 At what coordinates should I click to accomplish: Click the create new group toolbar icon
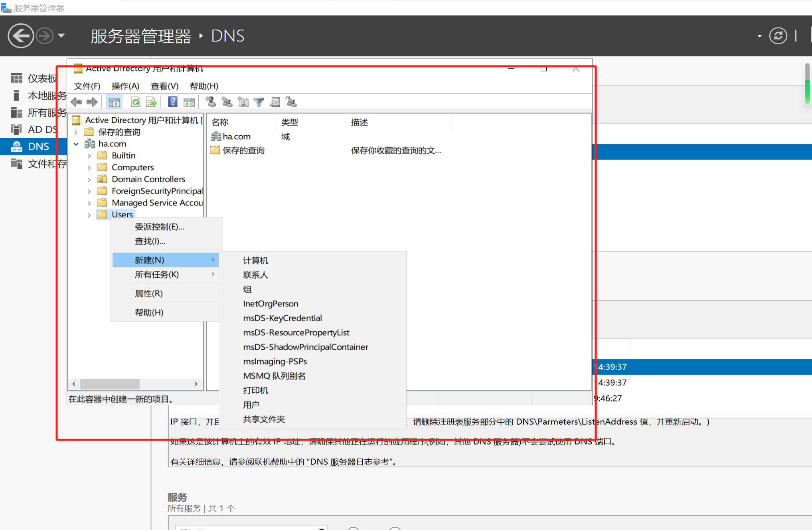click(x=227, y=102)
